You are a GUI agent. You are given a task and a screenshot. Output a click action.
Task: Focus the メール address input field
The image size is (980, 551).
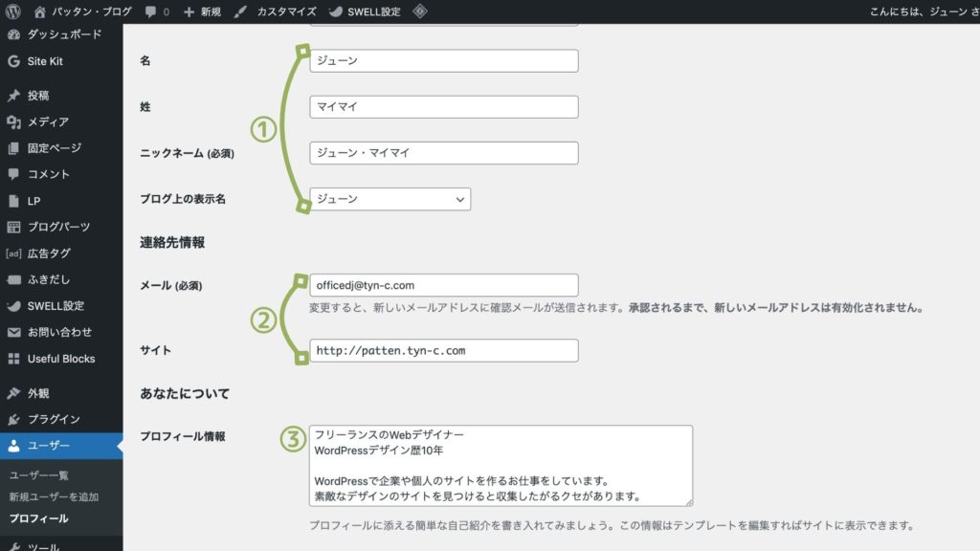click(444, 285)
